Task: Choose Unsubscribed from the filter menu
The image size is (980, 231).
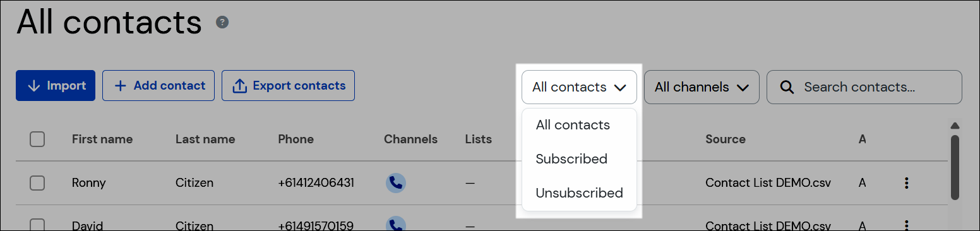Action: (x=579, y=193)
